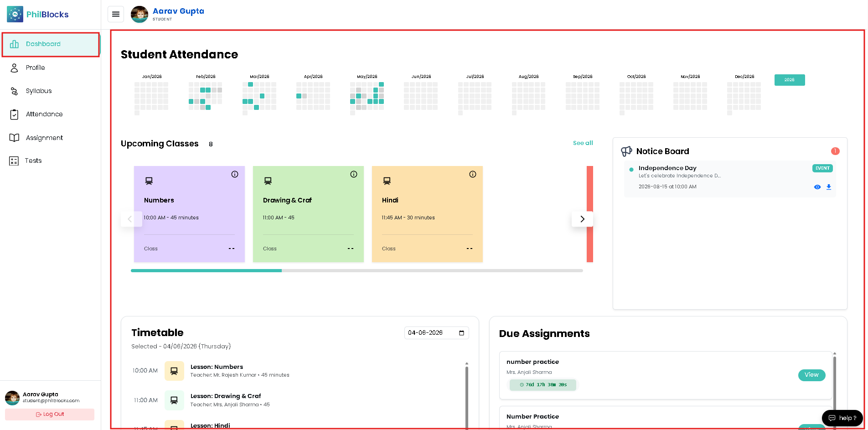
Task: Open info icon on Numbers class card
Action: (235, 174)
